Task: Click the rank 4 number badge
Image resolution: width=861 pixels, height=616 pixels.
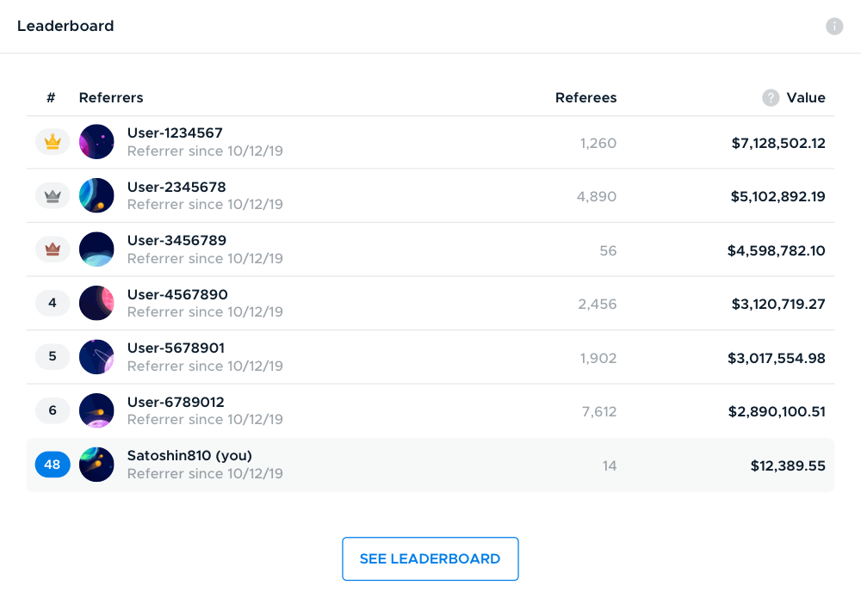Action: (x=53, y=303)
